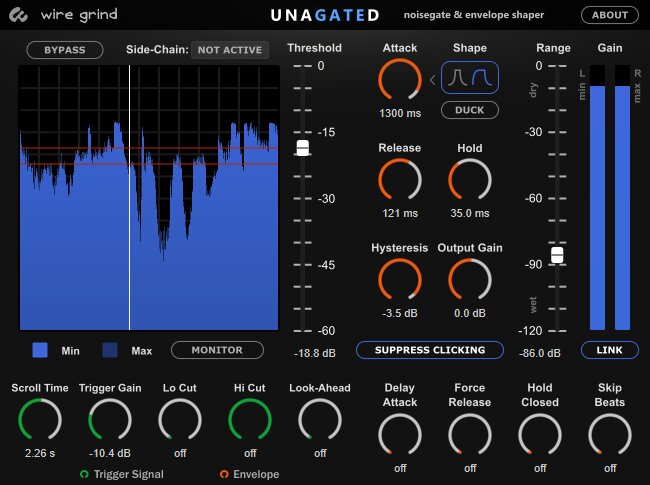Screen dimensions: 650x485
Task: Click the Range slider handle
Action: pos(557,255)
